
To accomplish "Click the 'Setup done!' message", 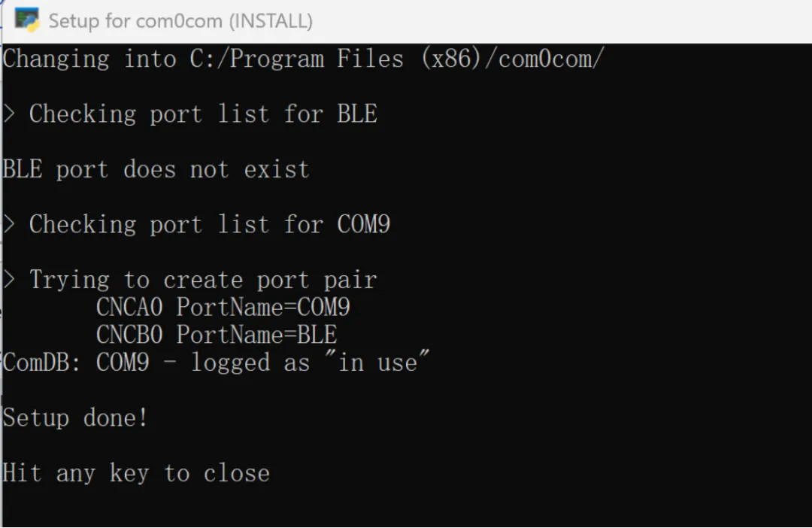I will (x=76, y=417).
